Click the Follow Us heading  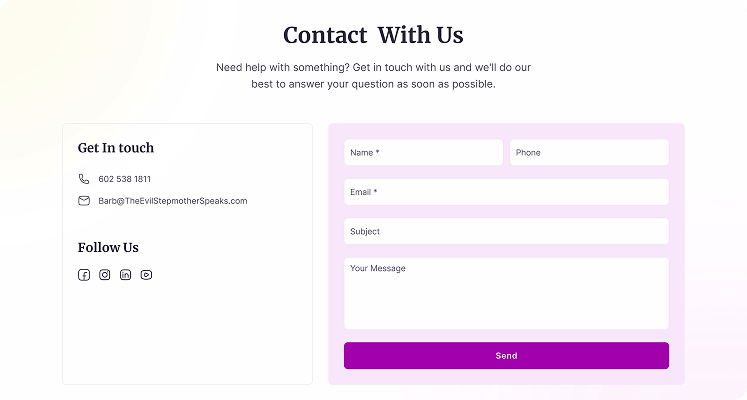[108, 247]
